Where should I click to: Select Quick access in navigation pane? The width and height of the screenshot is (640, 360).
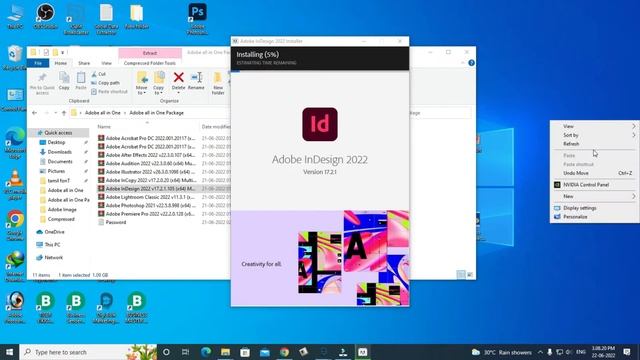coord(58,133)
